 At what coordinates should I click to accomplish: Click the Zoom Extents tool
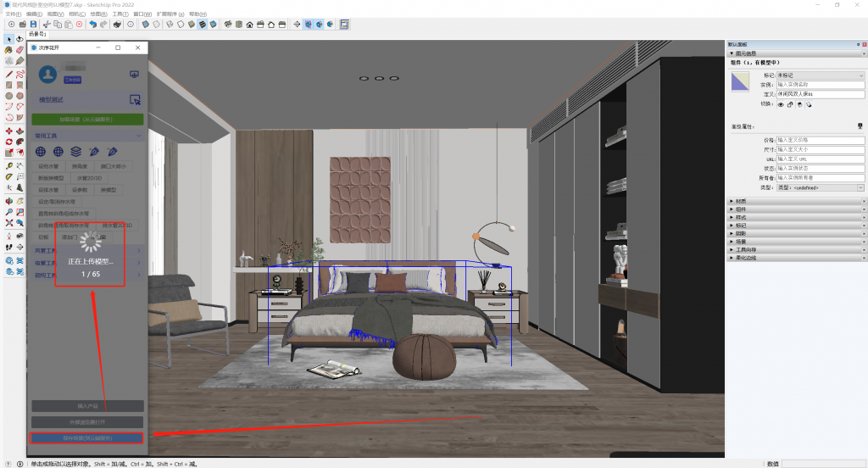pos(8,223)
